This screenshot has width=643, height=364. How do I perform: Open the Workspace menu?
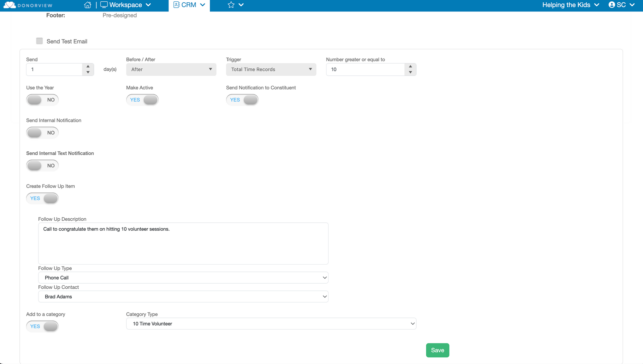126,5
